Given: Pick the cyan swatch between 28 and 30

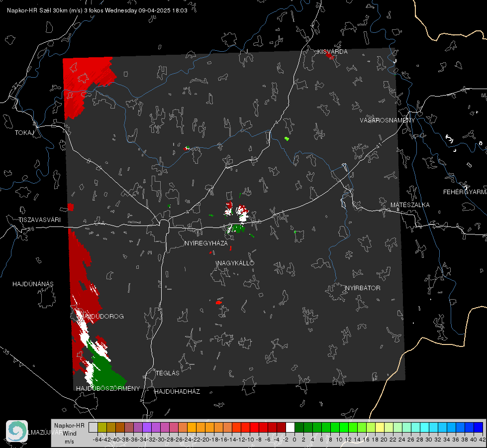Looking at the screenshot, I should [x=424, y=428].
